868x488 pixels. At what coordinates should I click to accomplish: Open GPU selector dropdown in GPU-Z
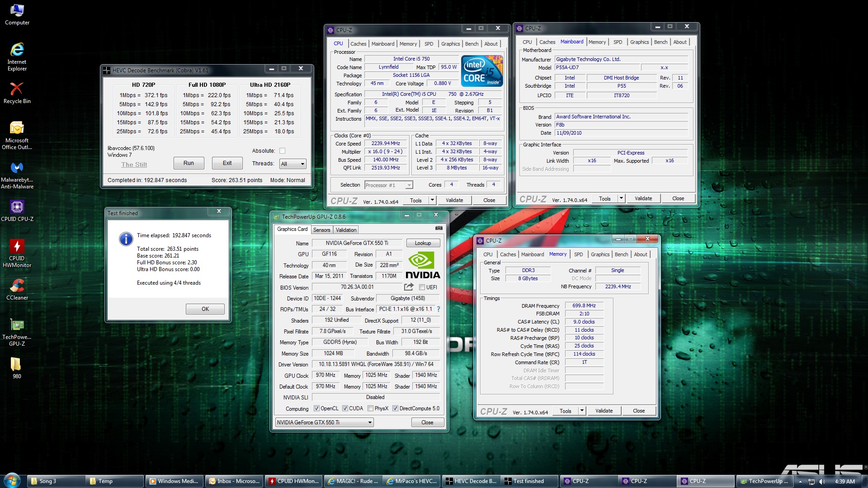pos(324,422)
